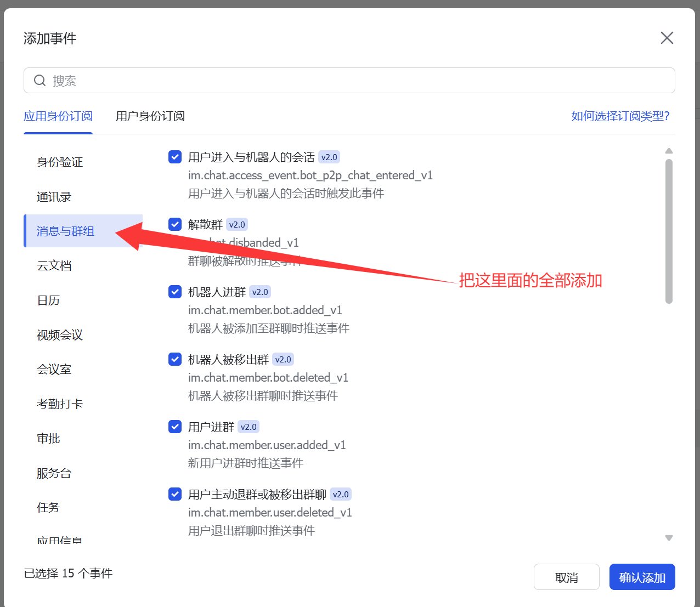Click the search magnifier icon
Viewport: 700px width, 607px height.
pos(39,80)
